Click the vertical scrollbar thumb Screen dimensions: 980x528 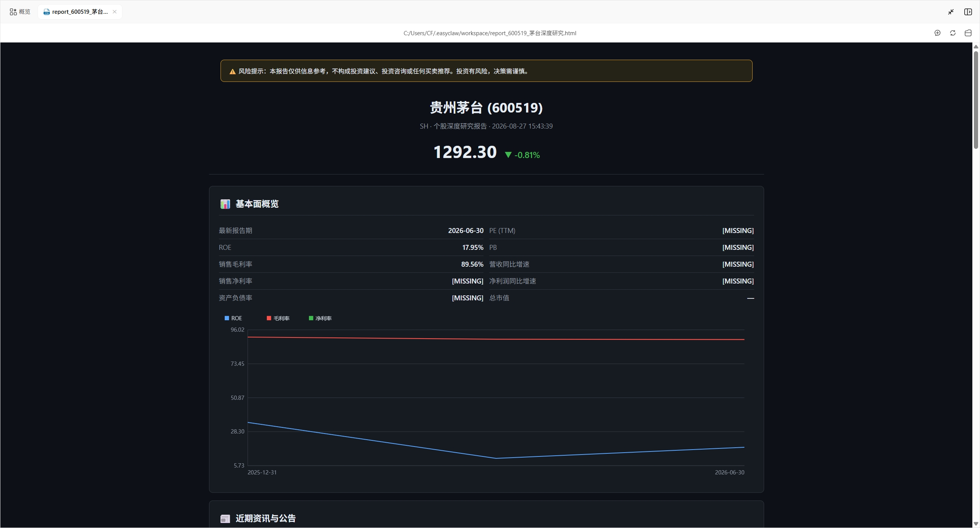(976, 99)
